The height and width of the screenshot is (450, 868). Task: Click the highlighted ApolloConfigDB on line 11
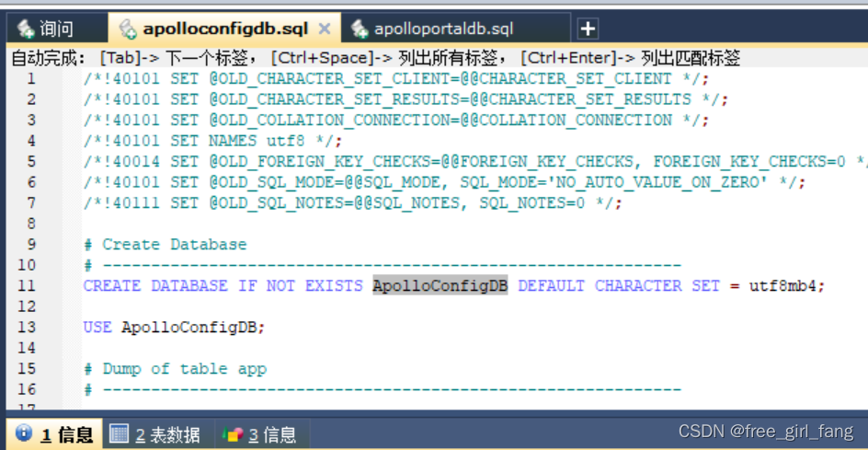tap(440, 286)
